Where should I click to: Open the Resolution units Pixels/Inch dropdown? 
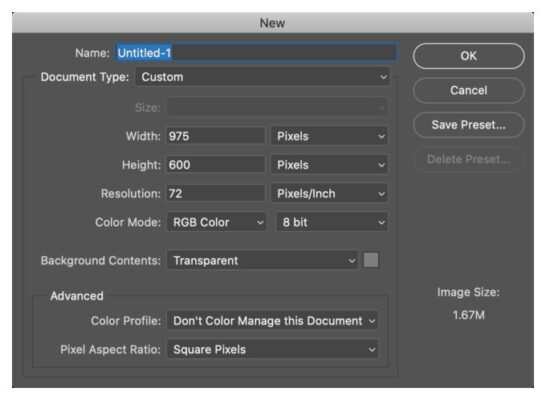tap(329, 194)
